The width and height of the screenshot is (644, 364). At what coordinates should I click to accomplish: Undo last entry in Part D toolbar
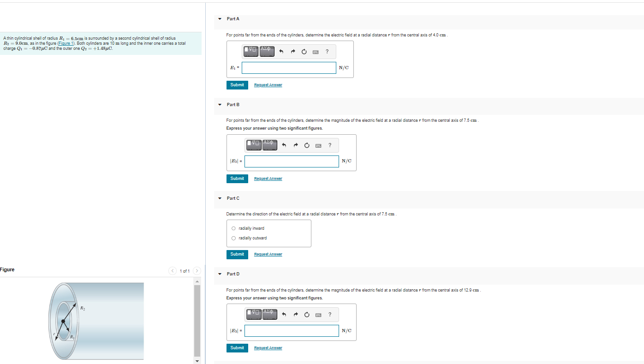284,315
